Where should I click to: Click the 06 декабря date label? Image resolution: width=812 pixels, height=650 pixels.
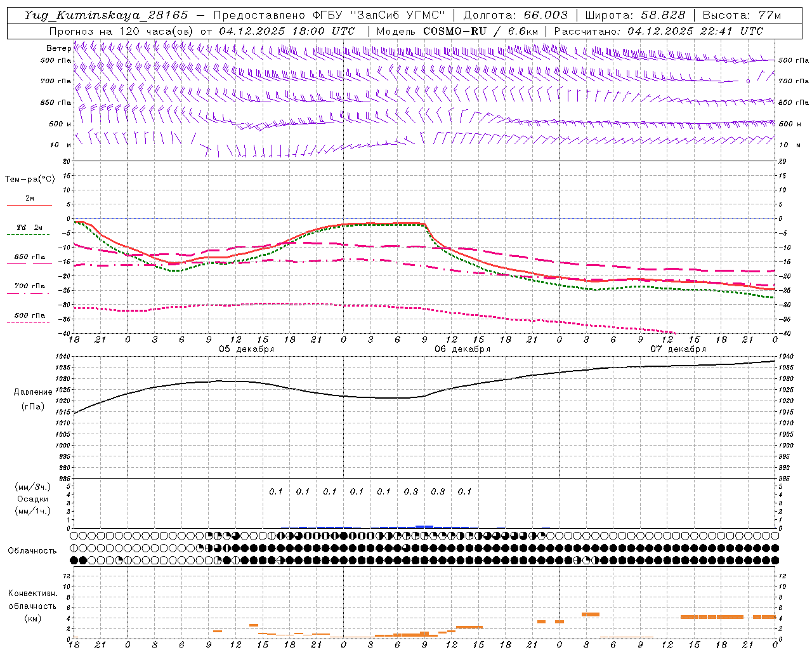[462, 349]
